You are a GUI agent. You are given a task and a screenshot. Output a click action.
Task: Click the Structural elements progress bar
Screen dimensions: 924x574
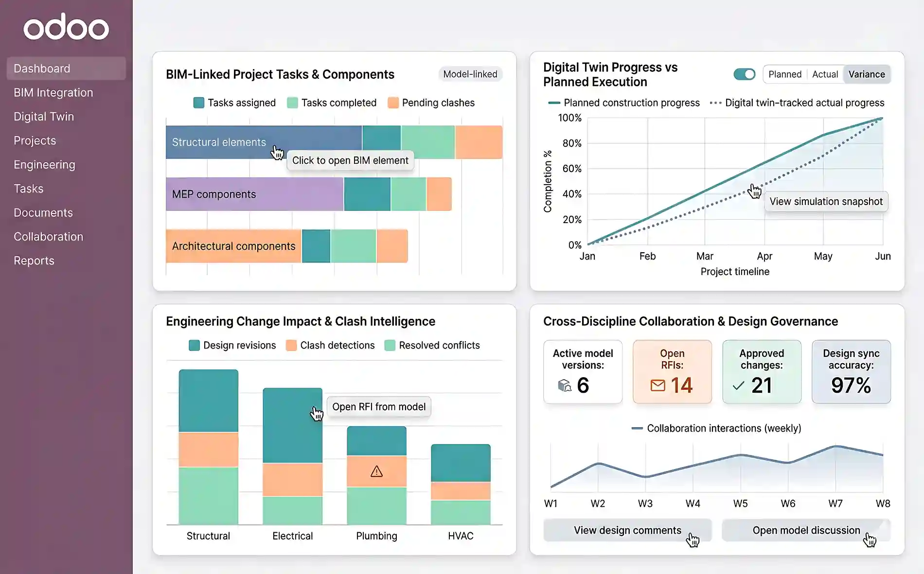coord(243,142)
